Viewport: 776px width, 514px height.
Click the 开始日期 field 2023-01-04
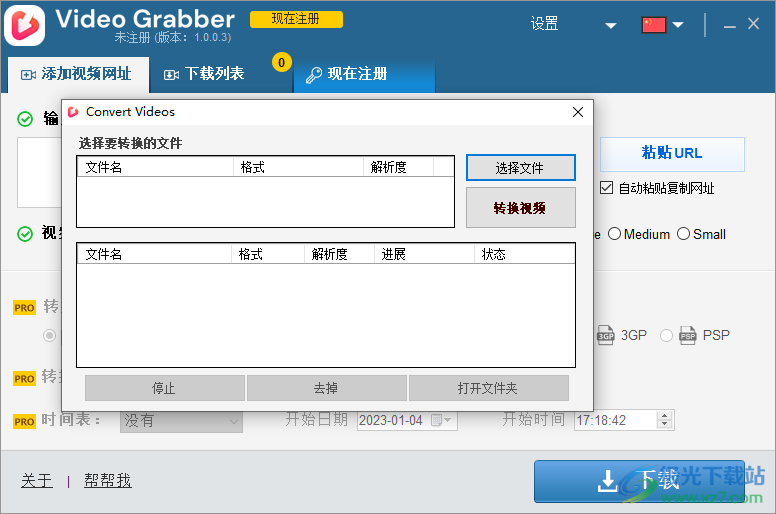coord(407,421)
